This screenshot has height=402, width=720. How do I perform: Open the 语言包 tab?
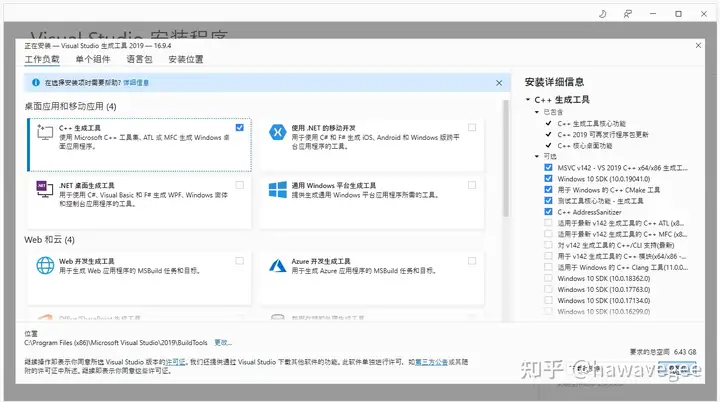pyautogui.click(x=139, y=59)
